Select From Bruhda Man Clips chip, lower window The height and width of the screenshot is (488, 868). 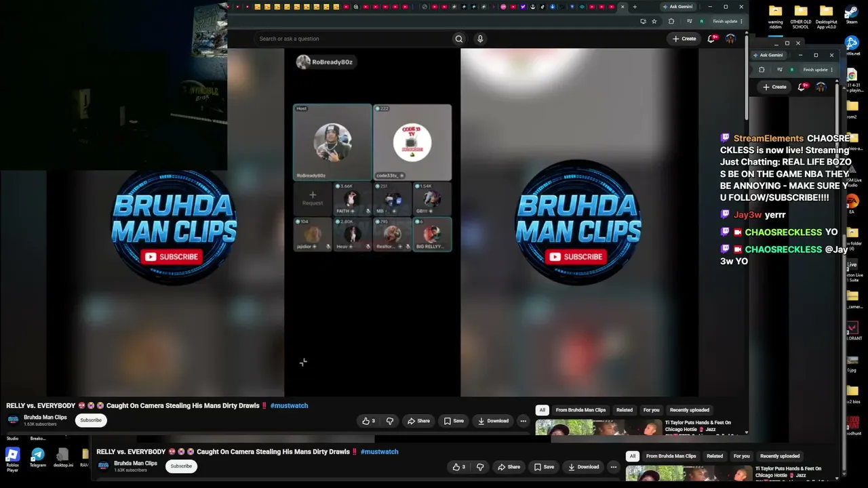point(671,456)
